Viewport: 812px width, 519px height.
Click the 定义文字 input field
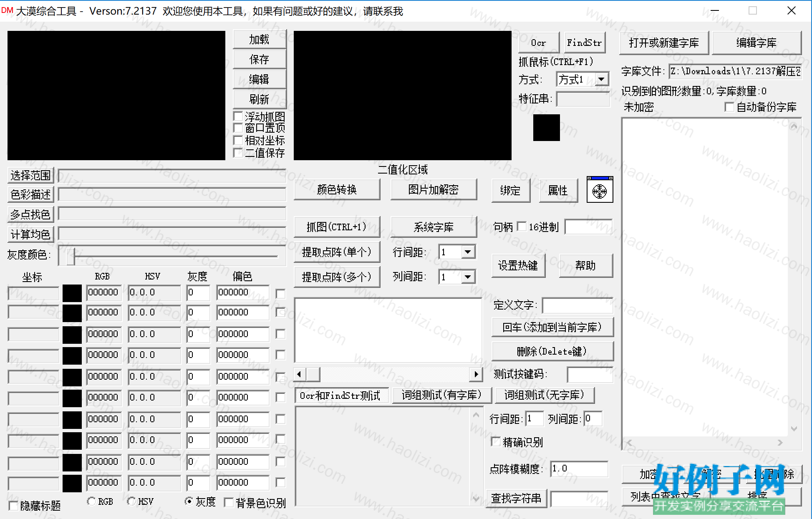point(577,305)
